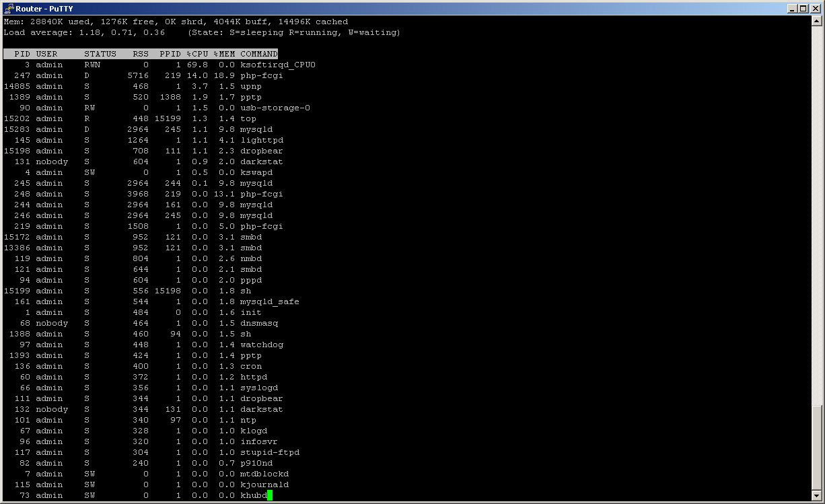Maximize the Router PuTTY window

[804, 8]
